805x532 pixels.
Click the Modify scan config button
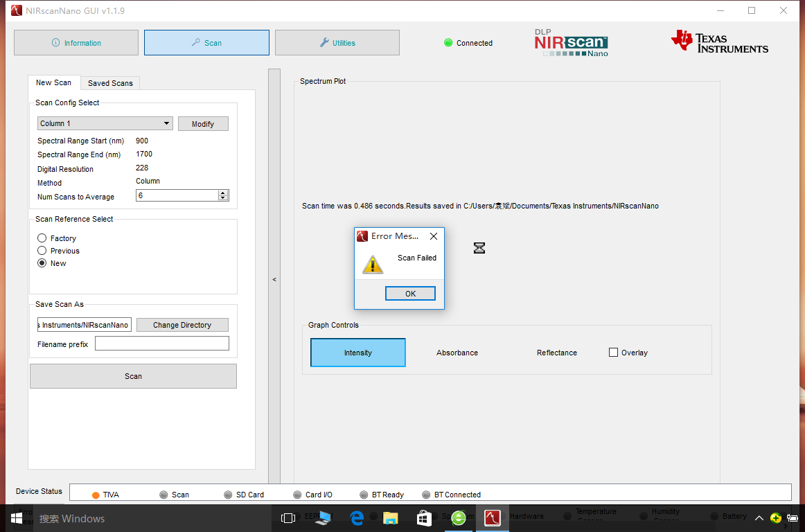pyautogui.click(x=203, y=124)
